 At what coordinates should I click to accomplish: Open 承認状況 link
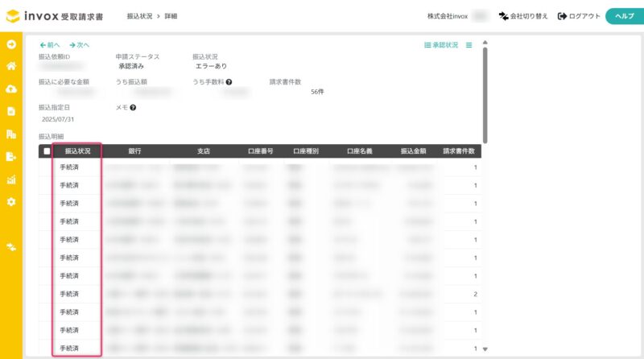[441, 45]
